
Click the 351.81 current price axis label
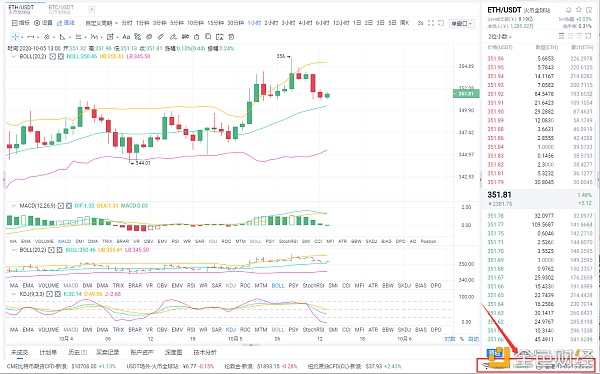click(466, 93)
